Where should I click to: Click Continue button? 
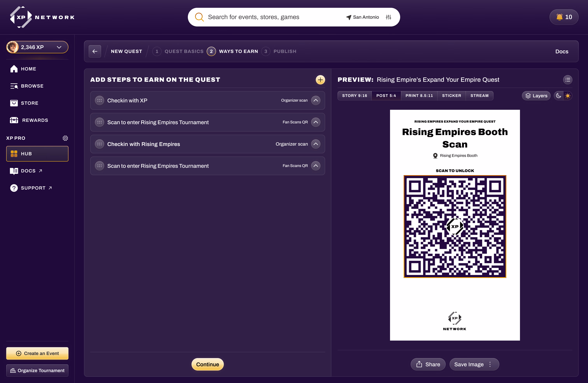[207, 364]
